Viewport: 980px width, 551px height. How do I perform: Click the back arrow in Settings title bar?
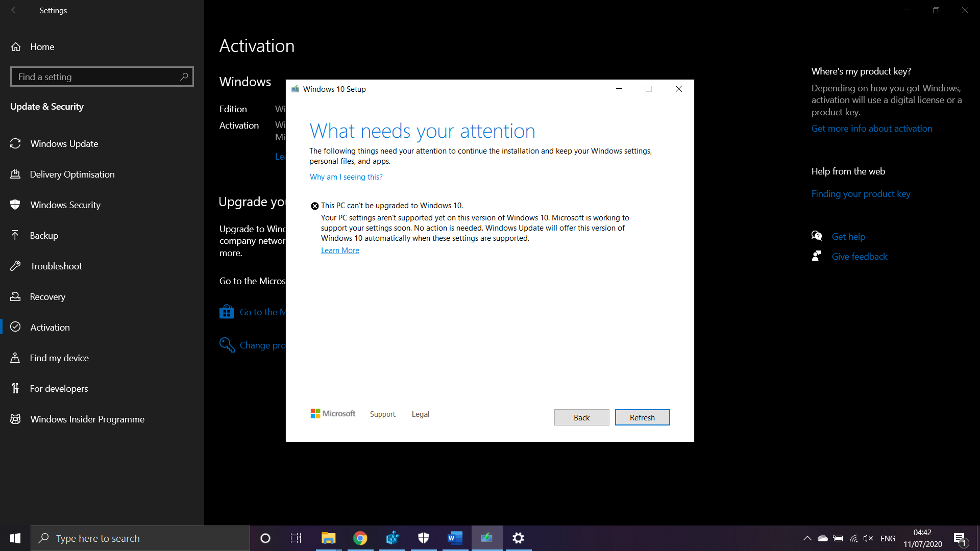tap(15, 10)
